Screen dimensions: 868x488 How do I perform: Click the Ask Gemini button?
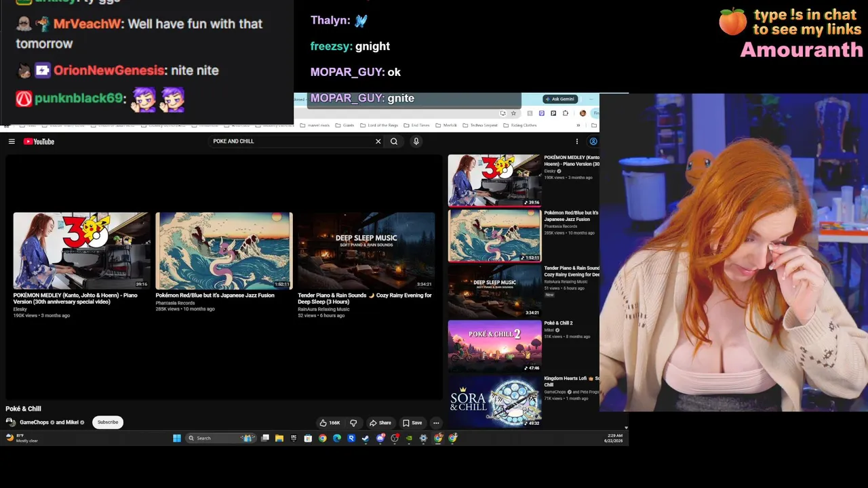click(x=560, y=99)
